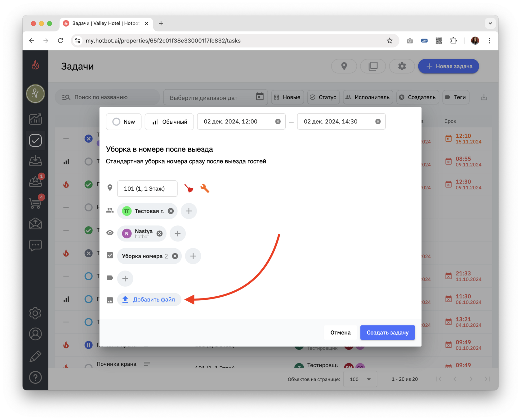Open the Статус filter dropdown

click(323, 97)
